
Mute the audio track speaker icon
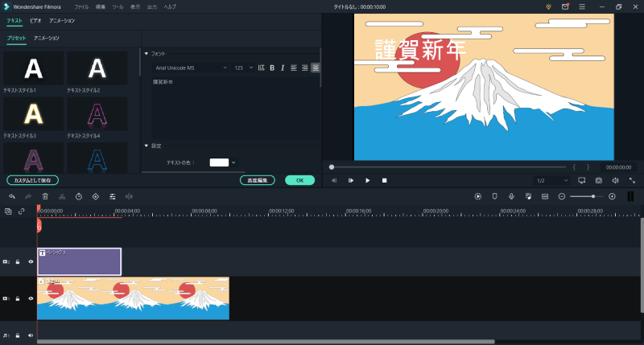[x=31, y=335]
